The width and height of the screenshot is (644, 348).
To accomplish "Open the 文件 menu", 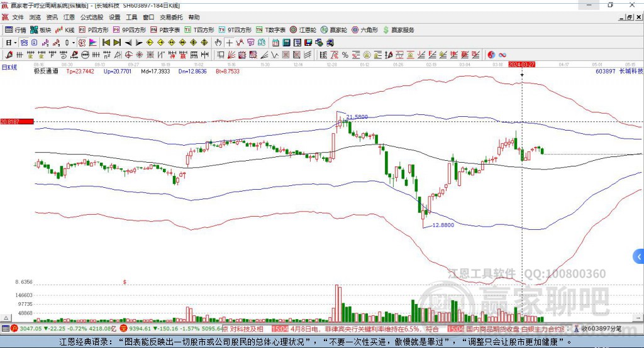I will point(18,17).
